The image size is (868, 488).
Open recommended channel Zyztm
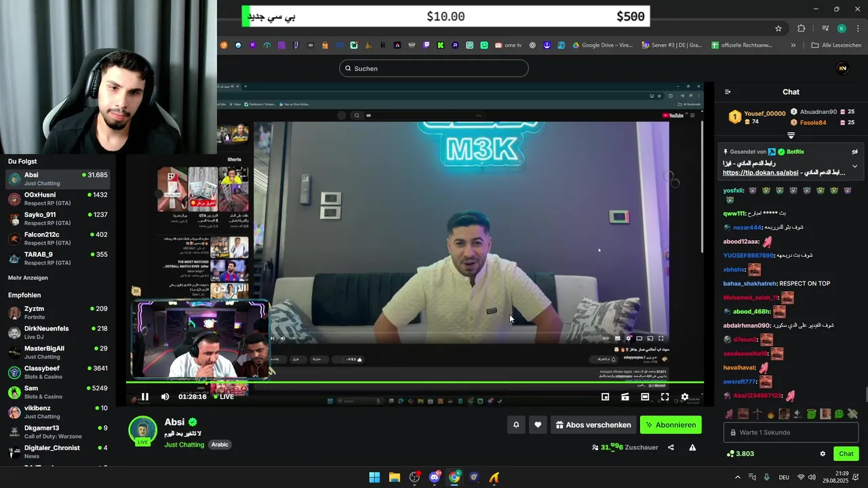pos(58,312)
